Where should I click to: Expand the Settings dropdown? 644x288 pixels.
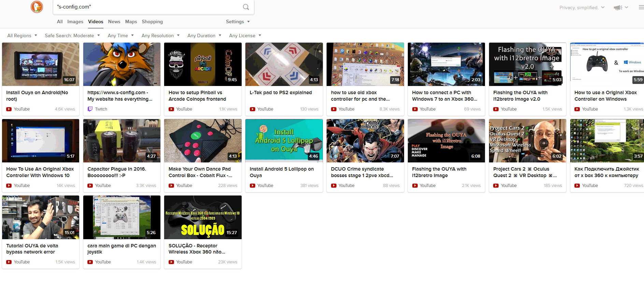238,21
